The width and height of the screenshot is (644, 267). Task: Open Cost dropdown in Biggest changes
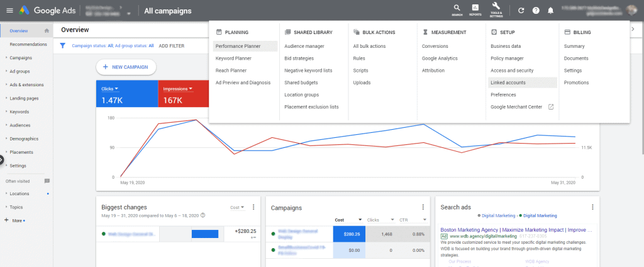point(238,207)
